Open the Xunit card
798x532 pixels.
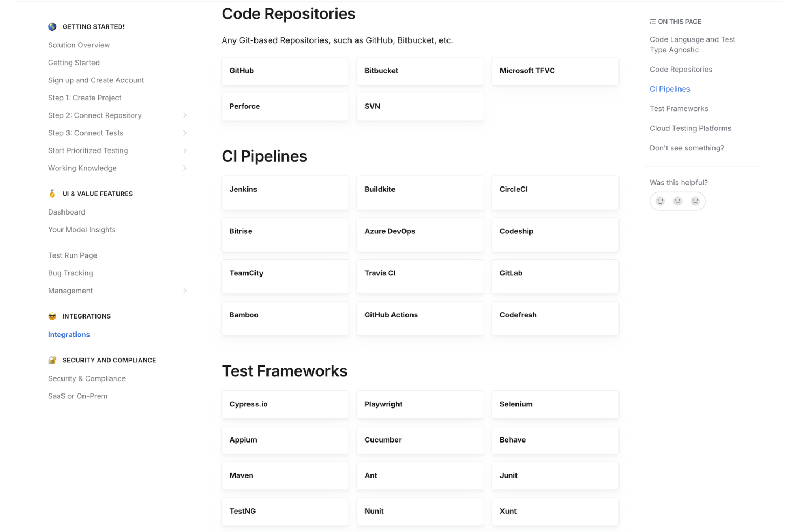[x=555, y=512]
